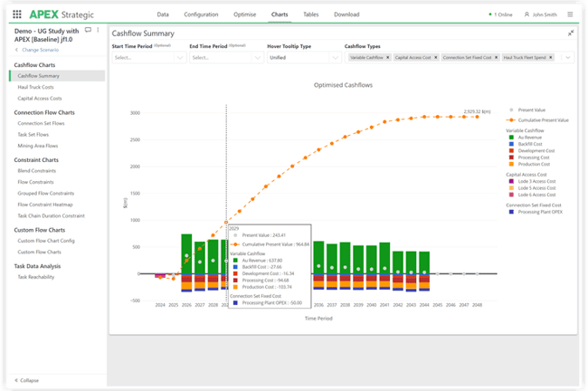Open the End Time Period dropdown
Screen dimensions: 588x391
tap(226, 57)
